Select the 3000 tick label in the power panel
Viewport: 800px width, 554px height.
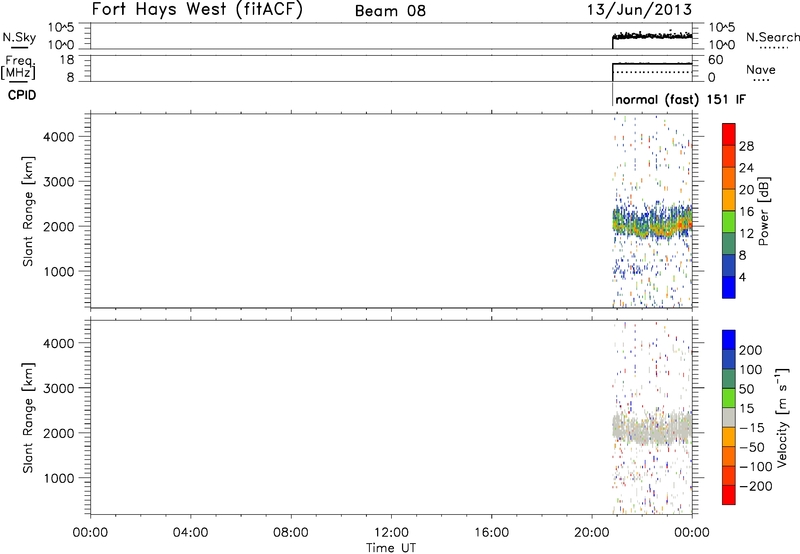tap(59, 182)
